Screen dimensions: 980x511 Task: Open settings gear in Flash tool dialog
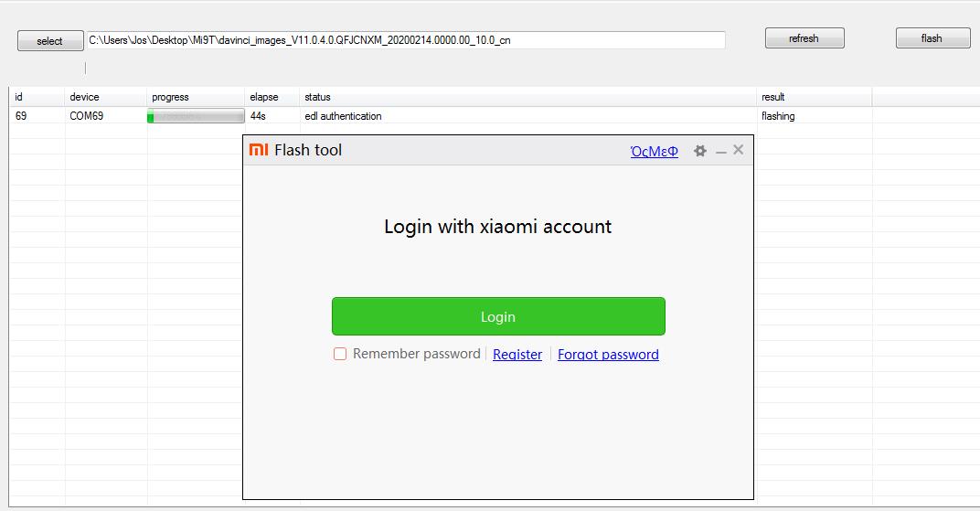(700, 151)
